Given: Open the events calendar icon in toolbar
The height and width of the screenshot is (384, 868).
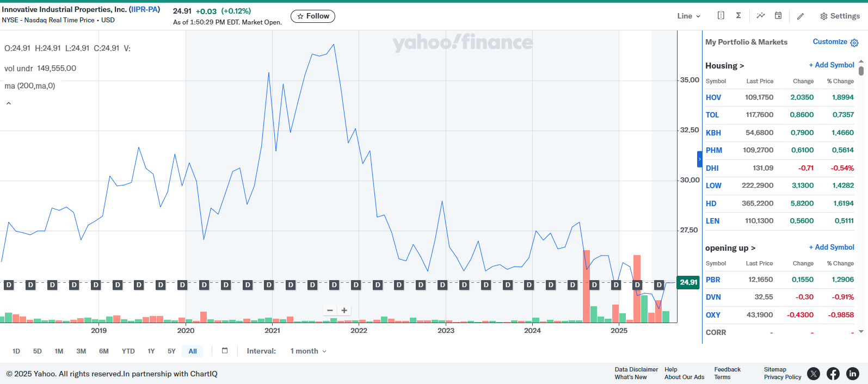Looking at the screenshot, I should pos(778,16).
